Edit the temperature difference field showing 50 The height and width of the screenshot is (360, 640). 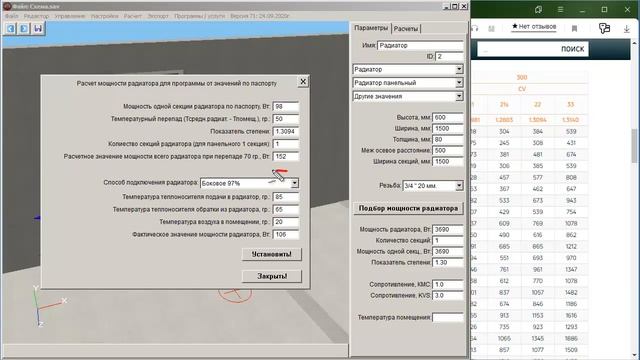[285, 119]
